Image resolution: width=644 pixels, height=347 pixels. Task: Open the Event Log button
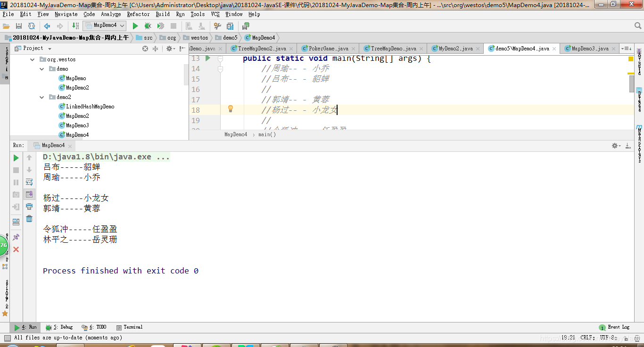click(614, 327)
